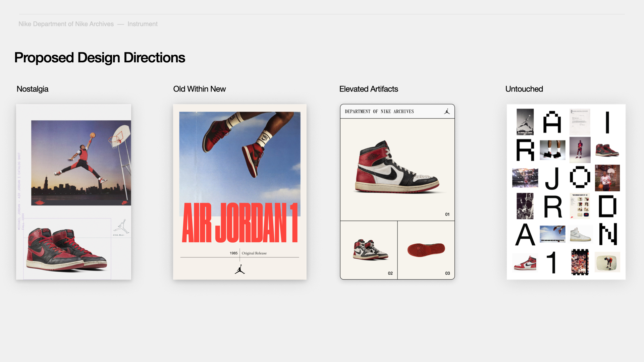Click the large high-top sneaker image 01
The image size is (644, 362).
[x=397, y=167]
